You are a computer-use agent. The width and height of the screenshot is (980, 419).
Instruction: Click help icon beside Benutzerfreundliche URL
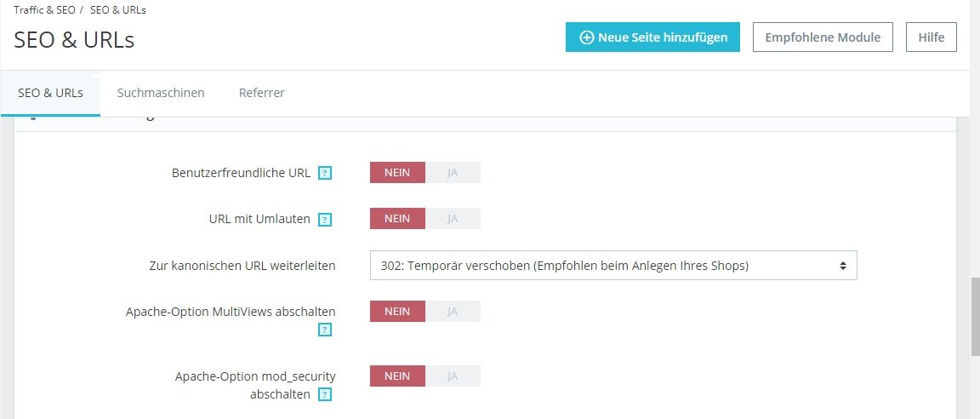(x=325, y=174)
